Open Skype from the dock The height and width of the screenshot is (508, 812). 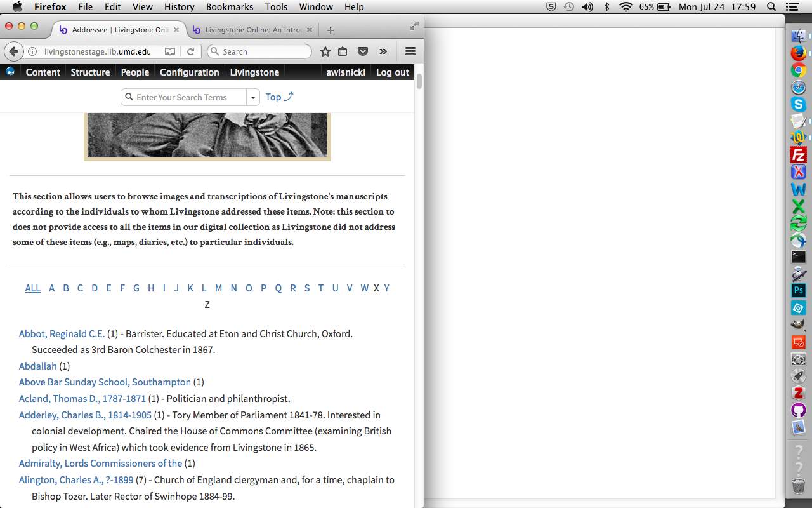point(798,104)
